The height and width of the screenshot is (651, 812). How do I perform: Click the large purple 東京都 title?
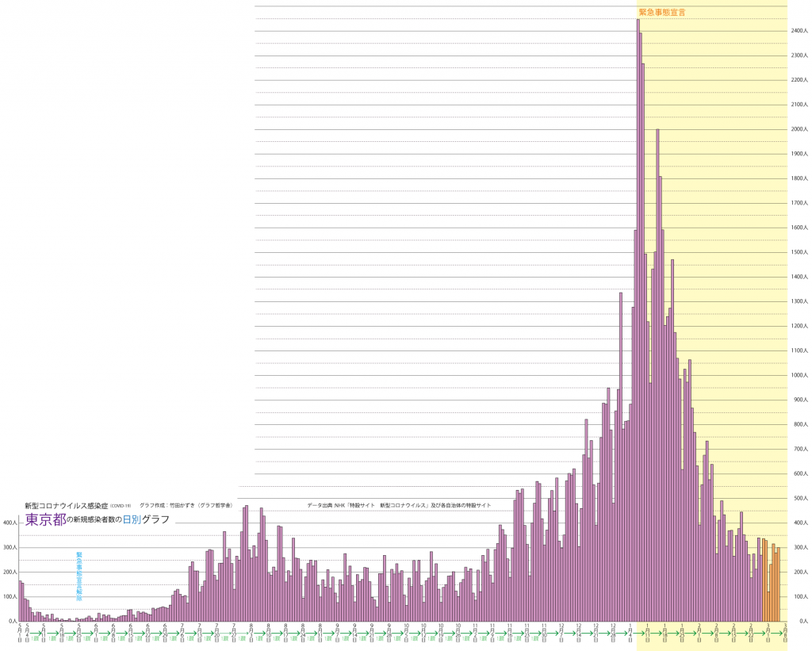click(44, 519)
